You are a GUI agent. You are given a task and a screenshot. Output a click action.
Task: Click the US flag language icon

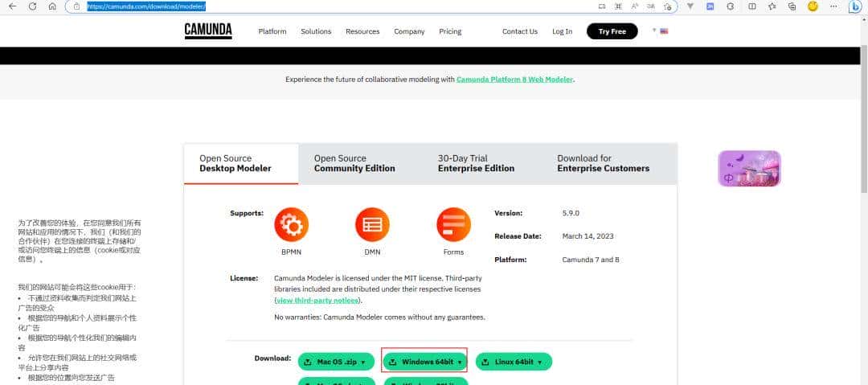(665, 31)
